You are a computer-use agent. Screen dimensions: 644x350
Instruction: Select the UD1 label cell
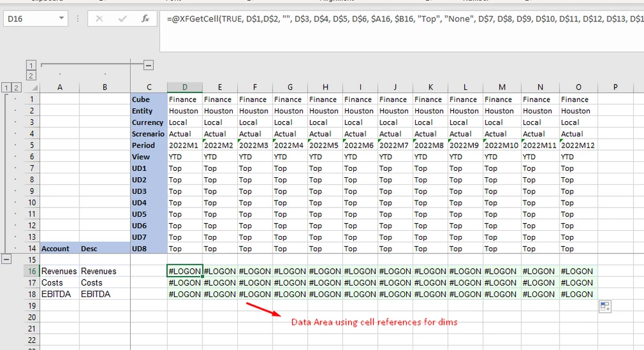coord(149,168)
